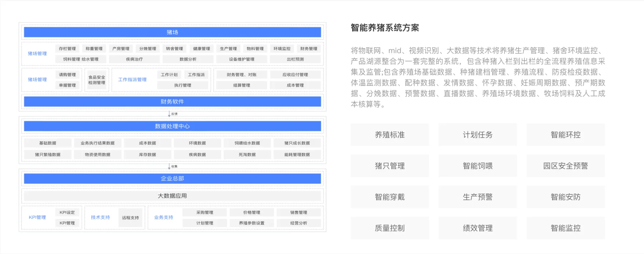Viewport: 644px width, 254px height.
Task: Click the 业务执行结果数据 box
Action: [98, 143]
